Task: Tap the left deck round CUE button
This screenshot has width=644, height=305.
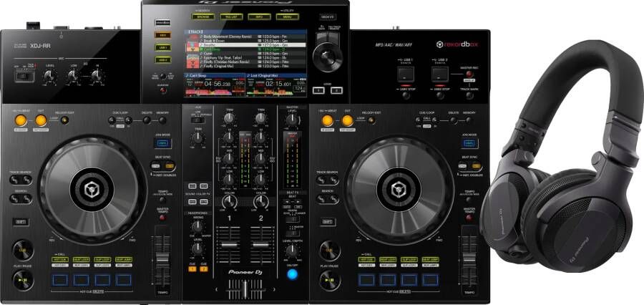Action: (23, 249)
